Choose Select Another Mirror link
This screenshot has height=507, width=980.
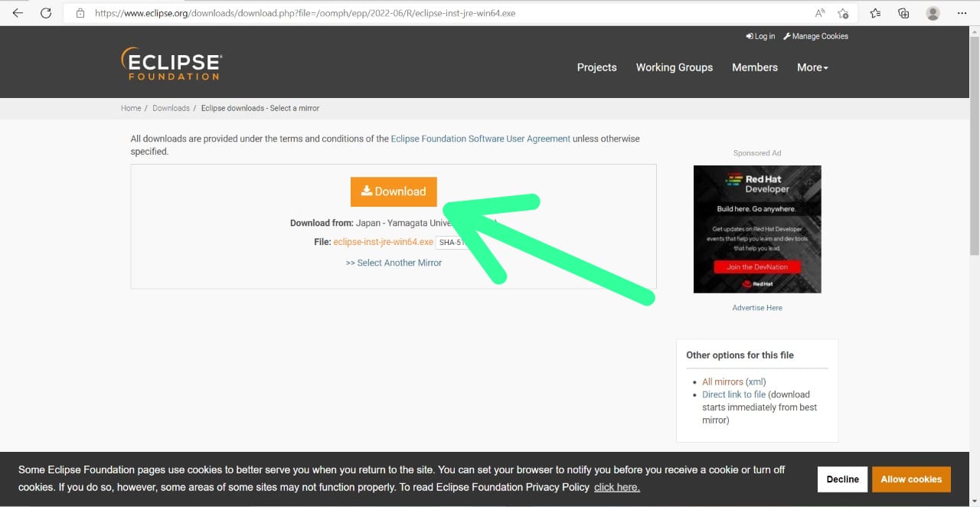394,263
